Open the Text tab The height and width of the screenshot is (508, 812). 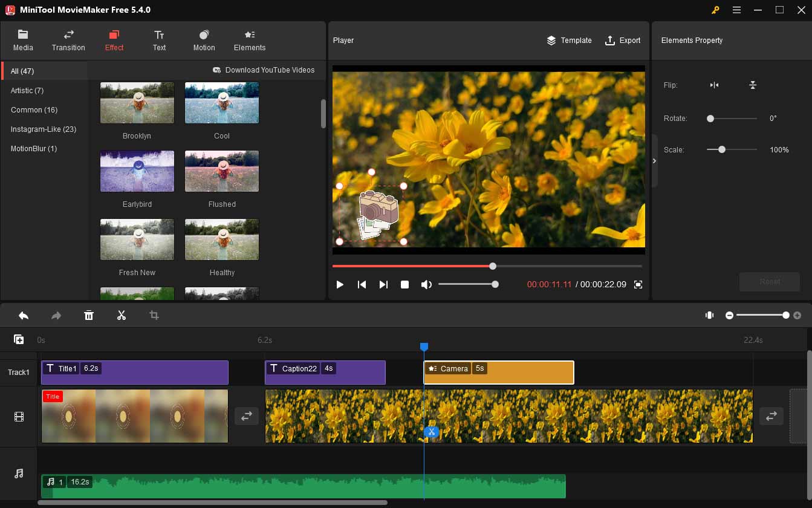pyautogui.click(x=159, y=41)
